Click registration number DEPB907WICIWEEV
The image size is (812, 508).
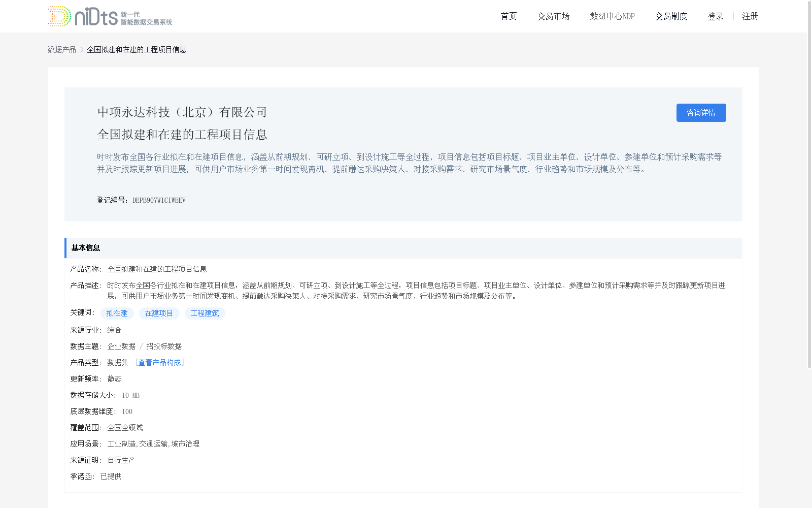159,200
